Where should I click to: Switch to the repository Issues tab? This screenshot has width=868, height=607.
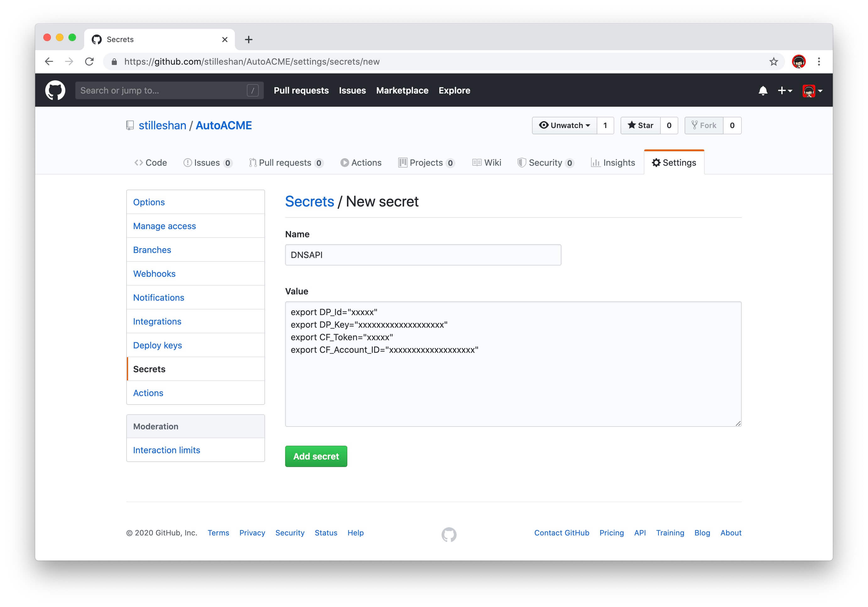(x=208, y=163)
